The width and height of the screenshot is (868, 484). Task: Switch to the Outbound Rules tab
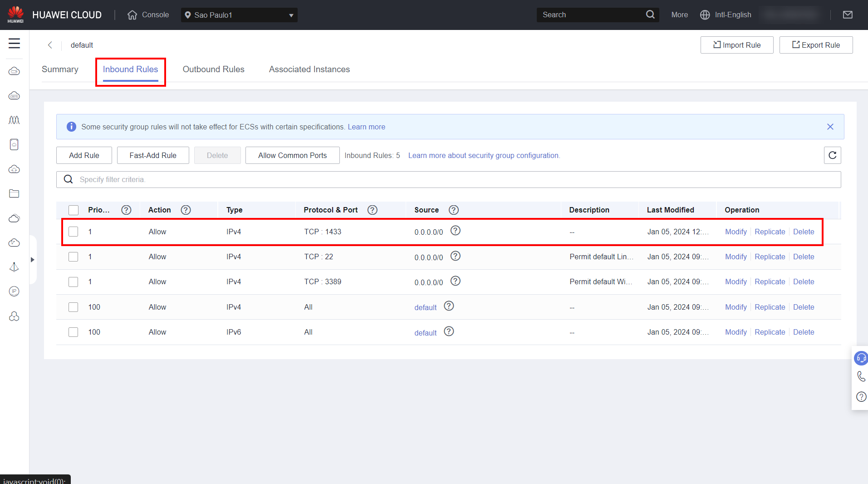coord(213,69)
